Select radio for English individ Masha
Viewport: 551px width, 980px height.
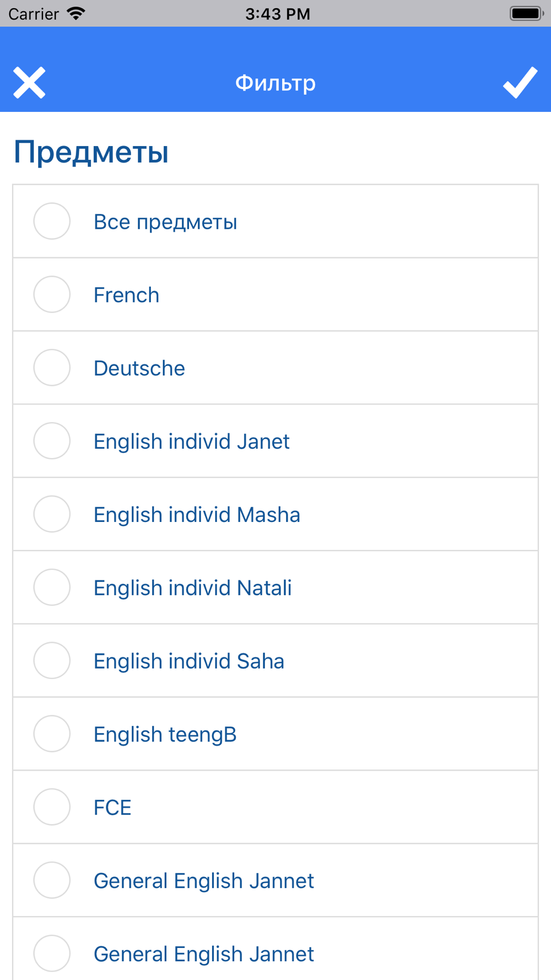(x=52, y=514)
